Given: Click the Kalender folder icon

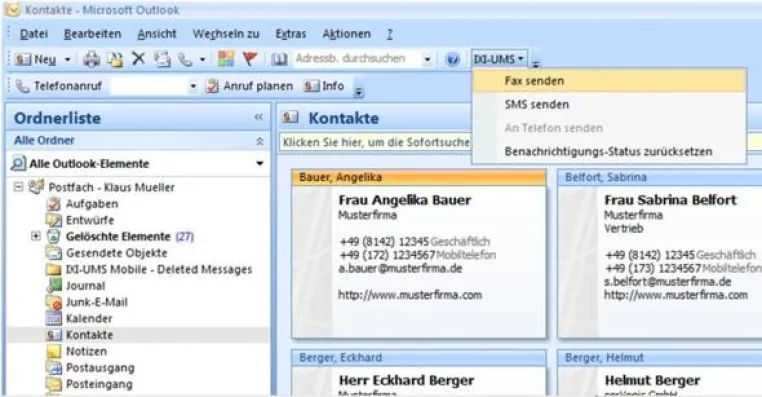Looking at the screenshot, I should tap(53, 319).
